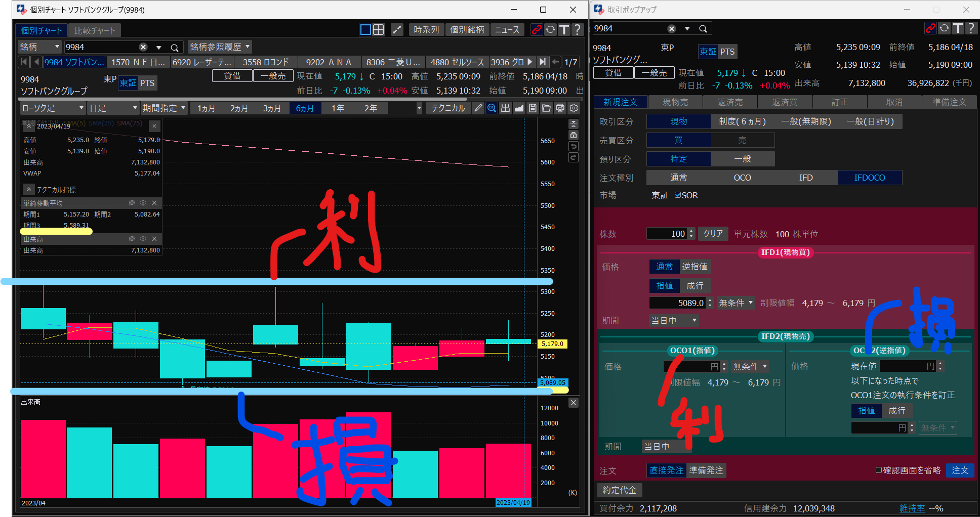Viewport: 980px width, 517px height.
Task: Select the IFDOCO order type tab
Action: point(870,177)
